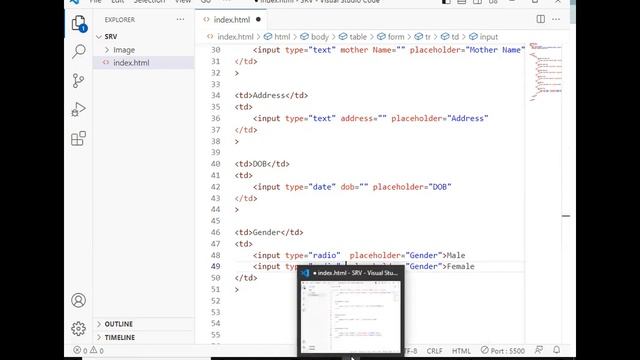This screenshot has width=640, height=360.
Task: Click the type="date" attribute on line 42
Action: (310, 187)
